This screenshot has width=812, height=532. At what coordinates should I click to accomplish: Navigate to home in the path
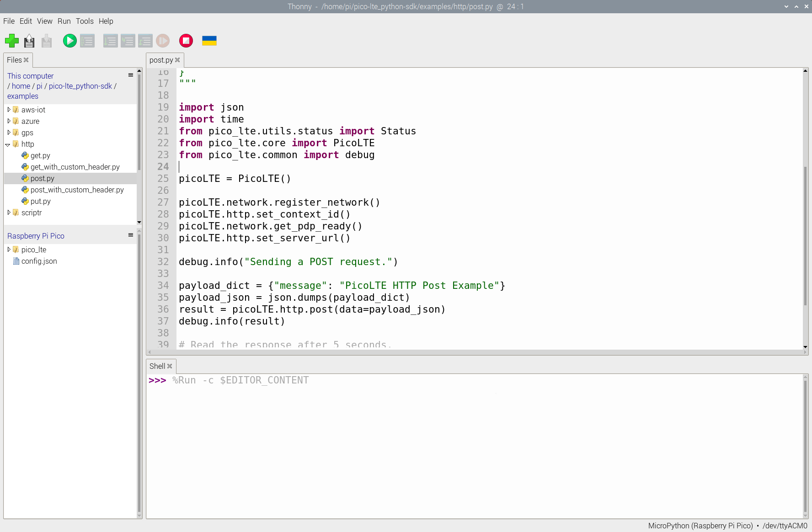(21, 86)
